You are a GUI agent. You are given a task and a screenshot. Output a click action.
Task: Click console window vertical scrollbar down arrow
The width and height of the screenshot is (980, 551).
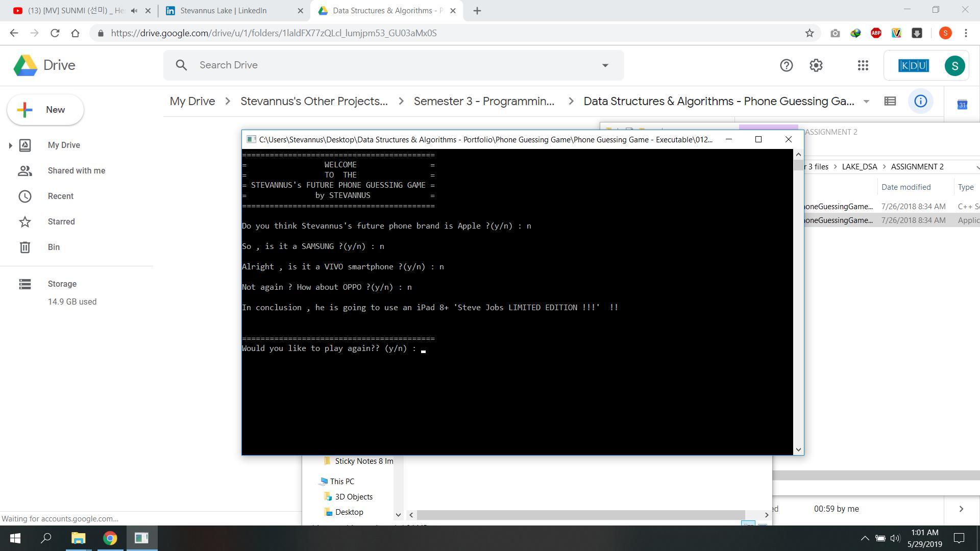tap(798, 449)
